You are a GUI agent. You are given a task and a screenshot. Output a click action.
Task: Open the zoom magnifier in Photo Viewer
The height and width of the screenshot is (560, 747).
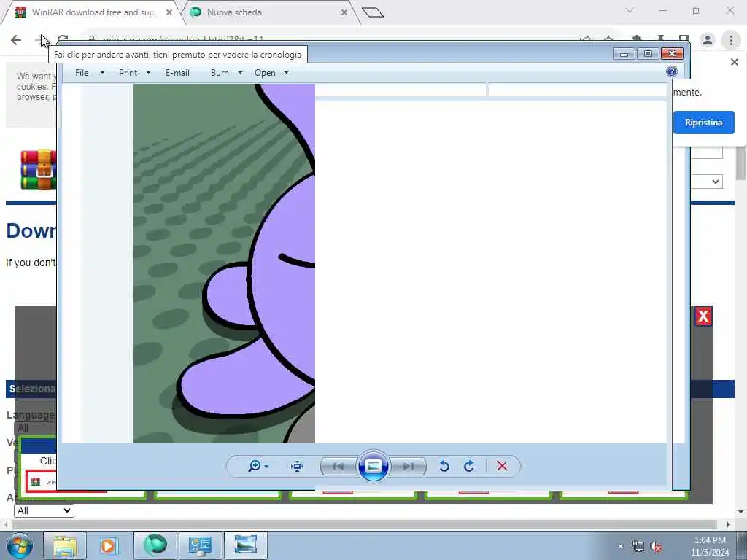[255, 466]
